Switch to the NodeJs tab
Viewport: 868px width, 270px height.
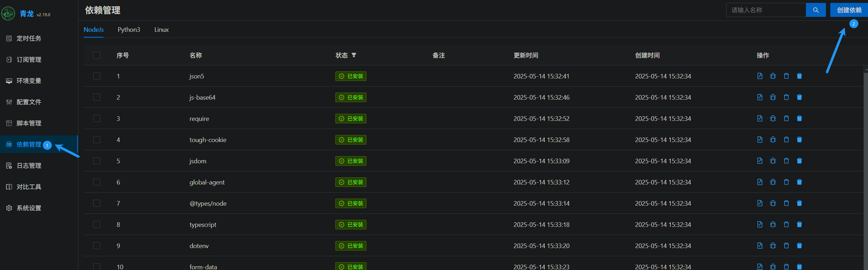[x=94, y=30]
